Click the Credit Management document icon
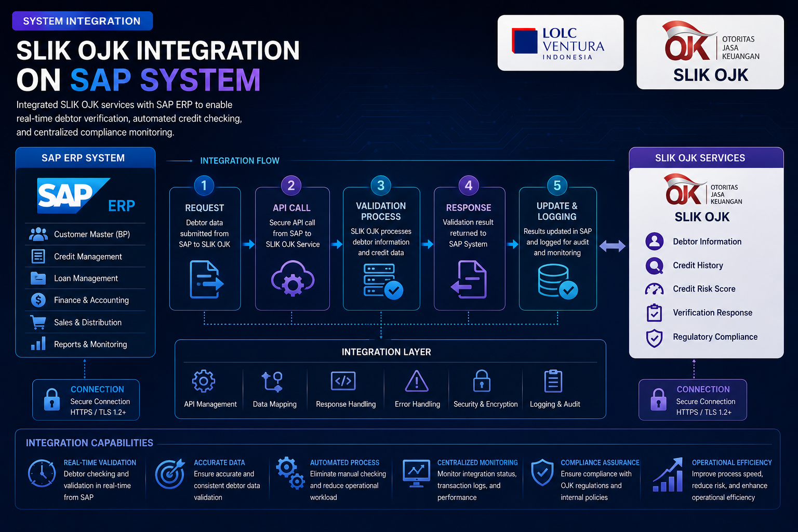Viewport: 798px width, 532px height. pyautogui.click(x=38, y=256)
